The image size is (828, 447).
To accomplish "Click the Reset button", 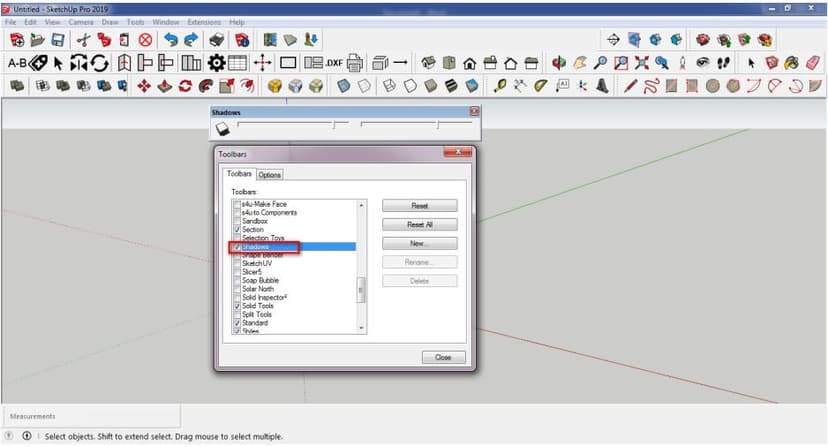I will tap(420, 206).
